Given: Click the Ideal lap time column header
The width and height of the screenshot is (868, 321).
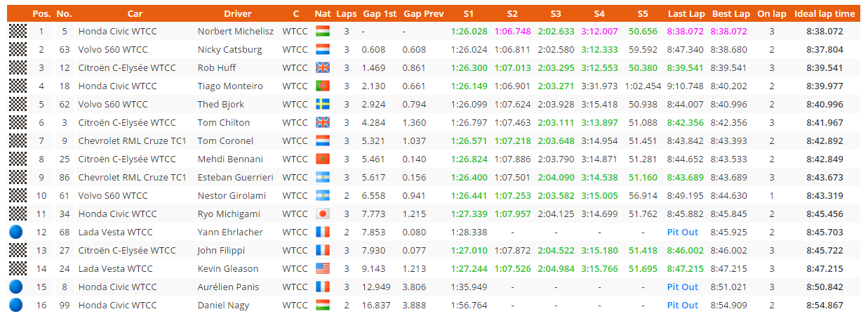Looking at the screenshot, I should click(824, 14).
